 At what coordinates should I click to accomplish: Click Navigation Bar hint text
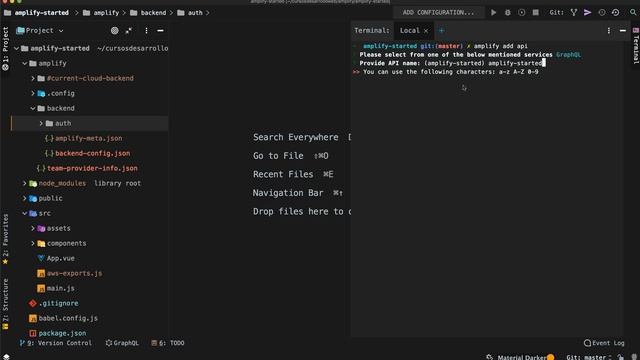tap(288, 193)
